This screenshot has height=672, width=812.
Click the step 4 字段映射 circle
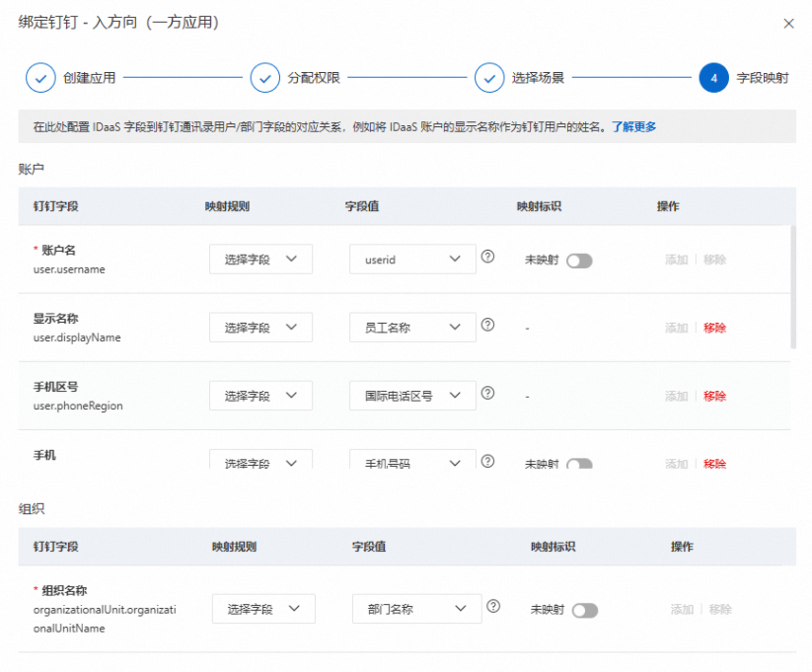713,78
